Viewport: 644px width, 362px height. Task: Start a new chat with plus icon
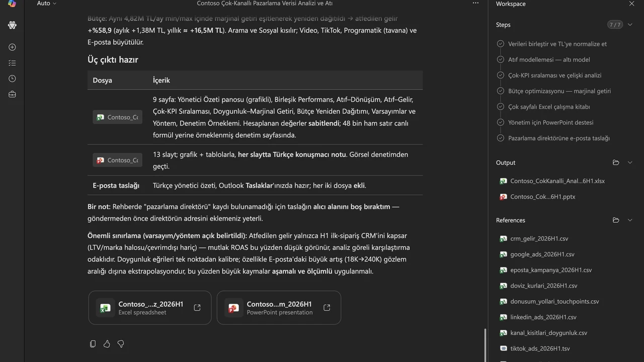tap(12, 47)
